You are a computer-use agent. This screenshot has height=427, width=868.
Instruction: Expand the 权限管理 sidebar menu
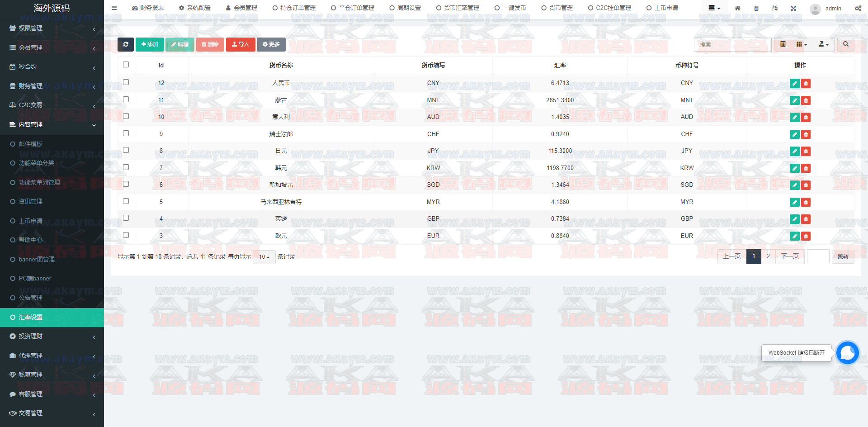coord(52,28)
